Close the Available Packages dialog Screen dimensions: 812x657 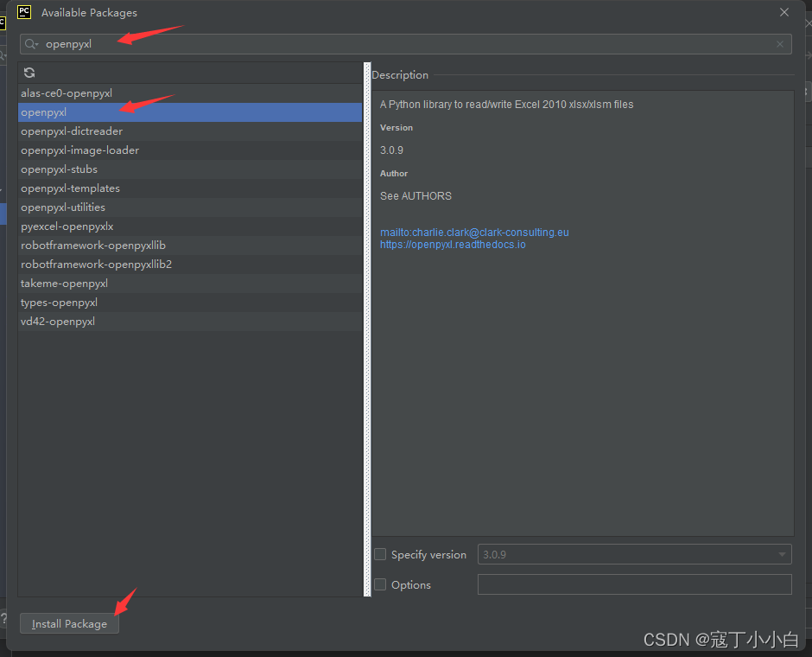784,12
